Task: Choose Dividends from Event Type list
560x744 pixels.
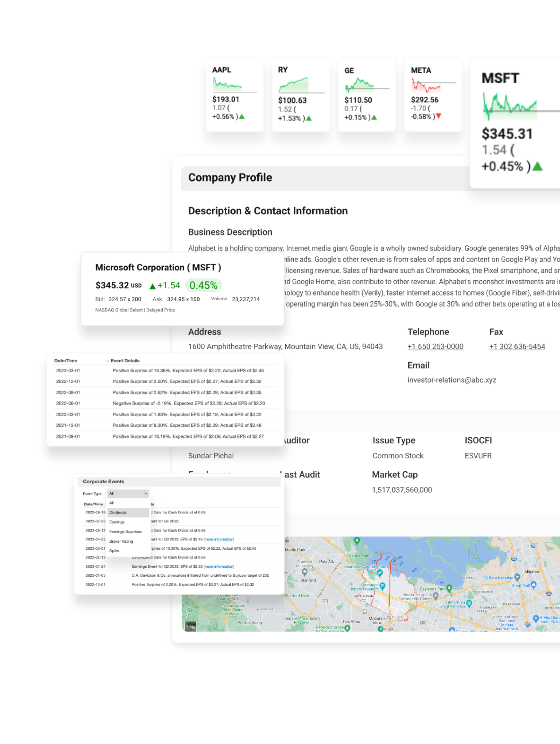Action: pos(118,512)
